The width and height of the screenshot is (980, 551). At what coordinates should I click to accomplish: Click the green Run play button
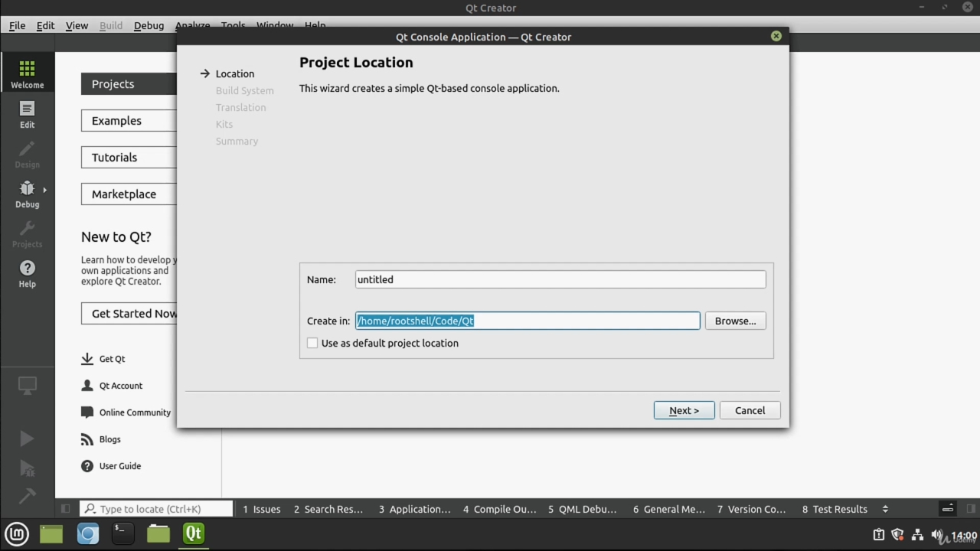tap(27, 438)
